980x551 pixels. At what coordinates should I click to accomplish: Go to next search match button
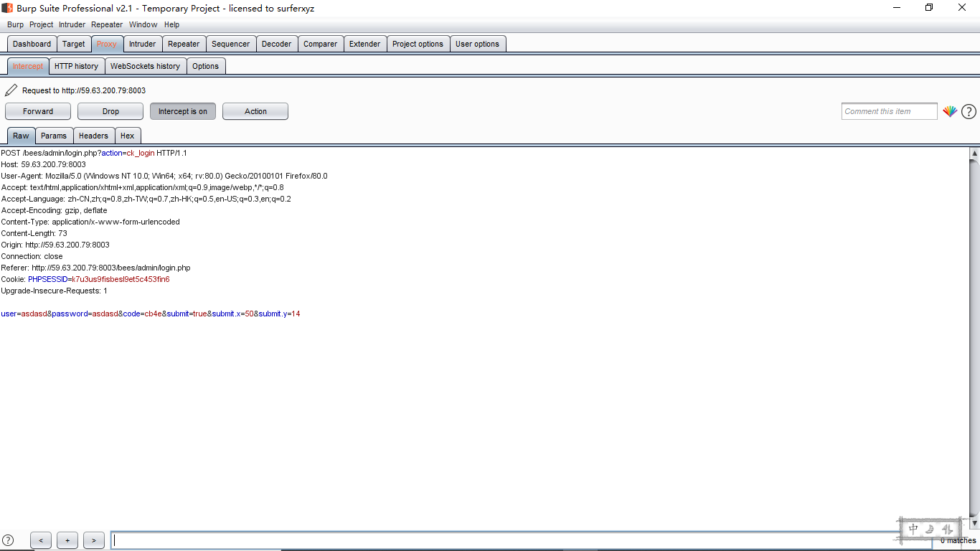[x=94, y=540]
